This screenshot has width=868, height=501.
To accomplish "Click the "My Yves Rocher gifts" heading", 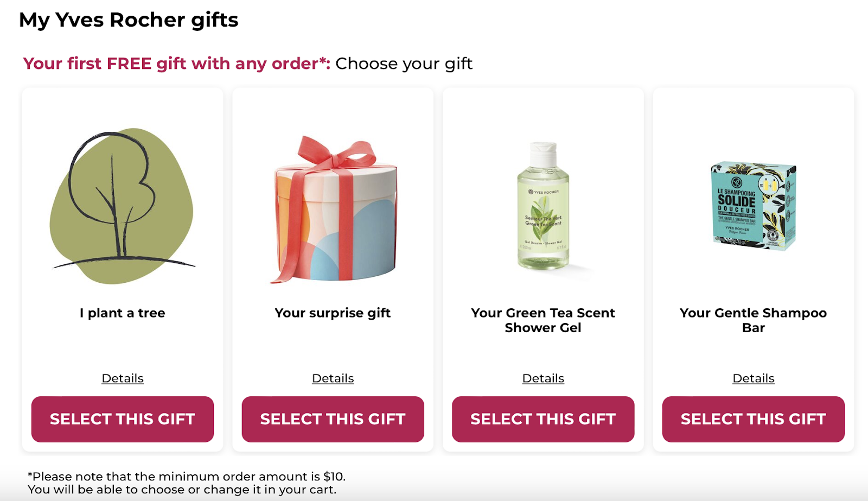I will [129, 20].
